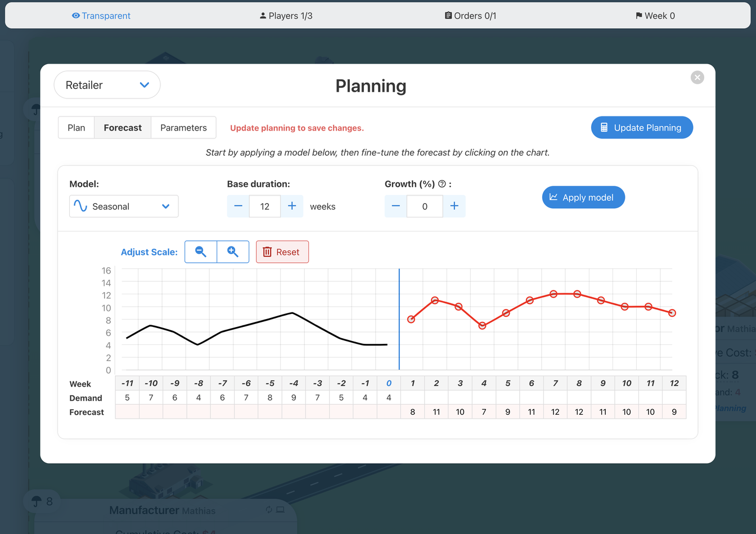Click the Update Planning button
This screenshot has width=756, height=534.
click(642, 128)
